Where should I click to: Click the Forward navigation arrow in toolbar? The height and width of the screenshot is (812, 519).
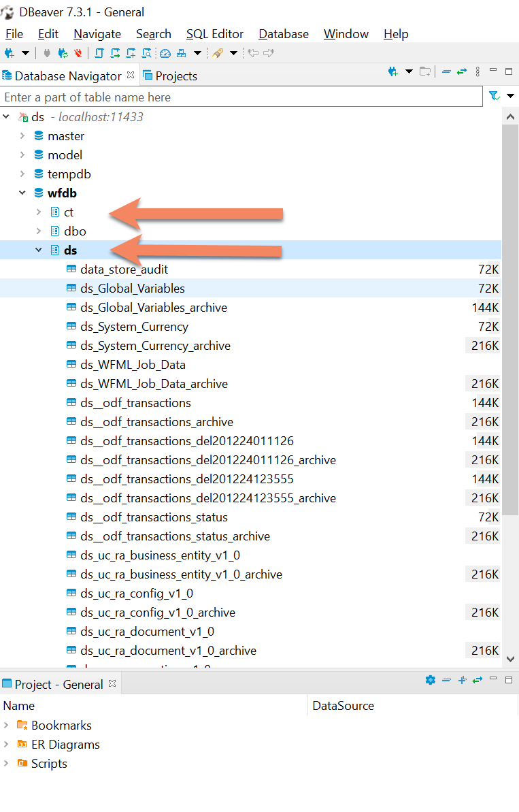(x=269, y=53)
